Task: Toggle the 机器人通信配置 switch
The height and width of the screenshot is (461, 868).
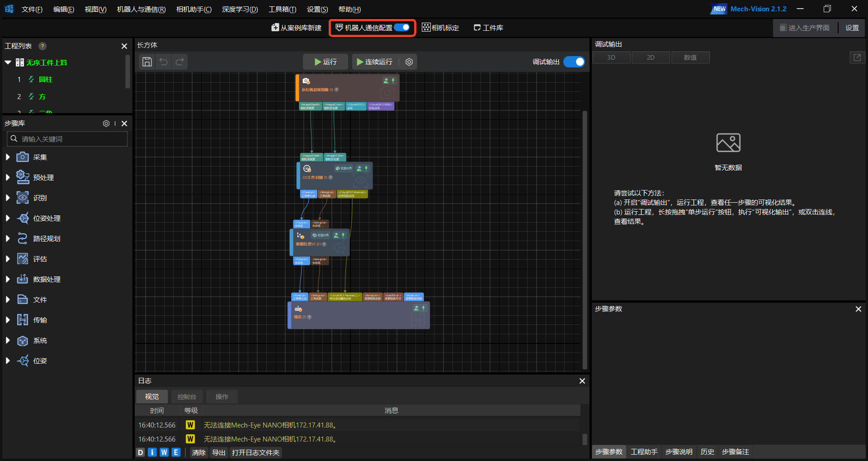Action: [x=402, y=28]
